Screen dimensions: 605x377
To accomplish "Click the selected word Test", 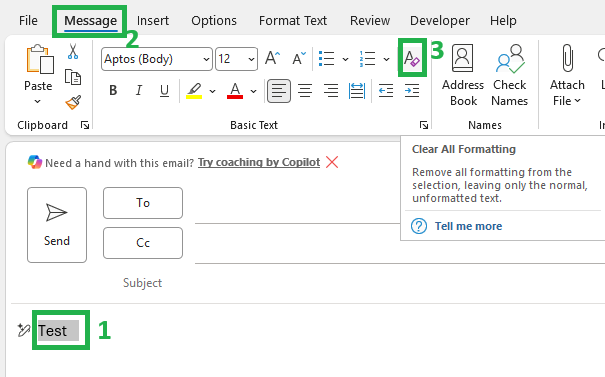I will click(x=52, y=331).
